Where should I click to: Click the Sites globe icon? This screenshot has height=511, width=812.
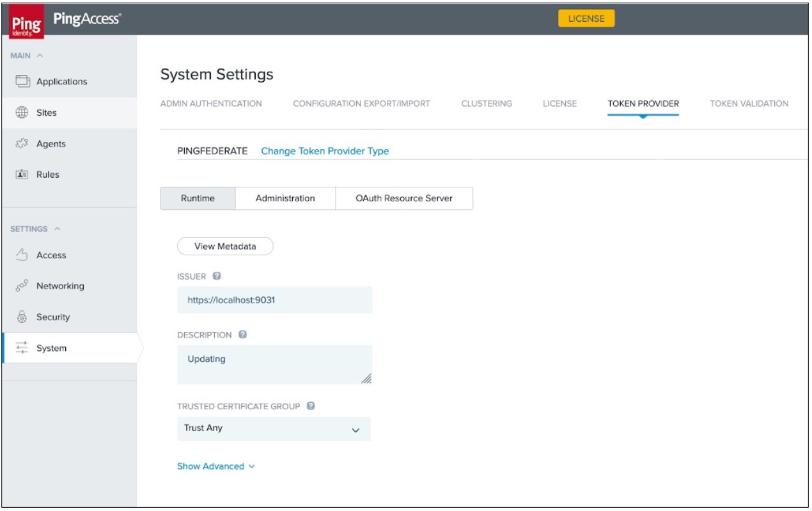pos(22,113)
